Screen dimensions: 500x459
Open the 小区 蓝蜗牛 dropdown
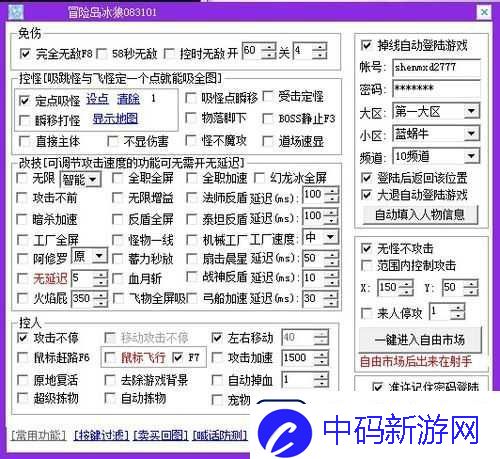click(x=471, y=134)
